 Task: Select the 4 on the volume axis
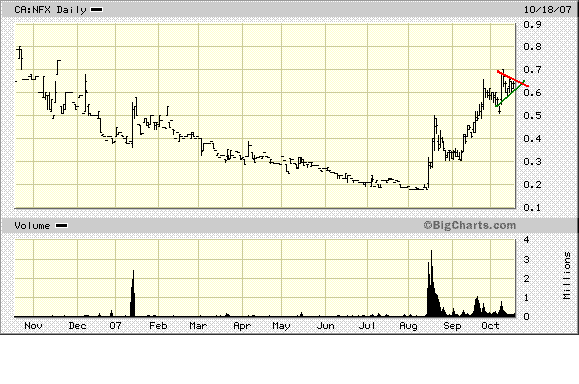pos(527,240)
